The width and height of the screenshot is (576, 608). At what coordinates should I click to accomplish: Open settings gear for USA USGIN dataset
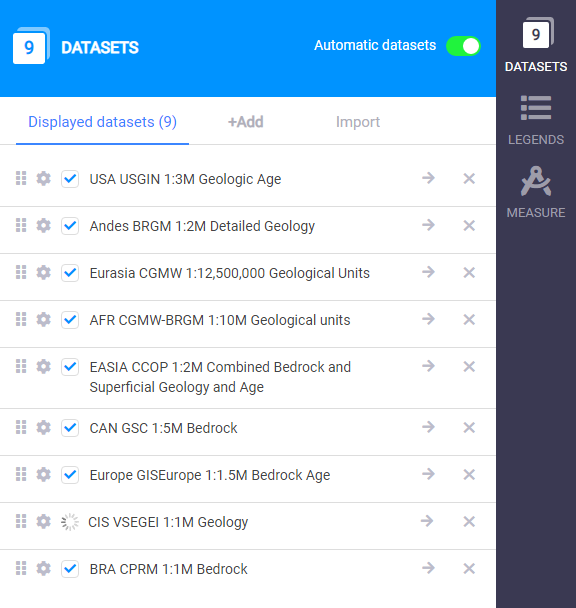43,179
